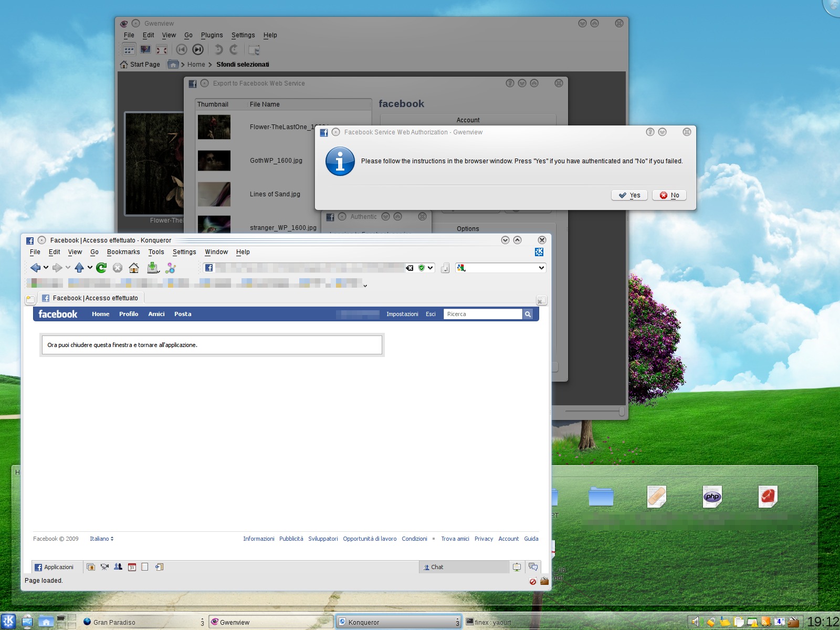Open the Italiano language selector on Facebook
Viewport: 840px width, 630px height.
tap(101, 539)
